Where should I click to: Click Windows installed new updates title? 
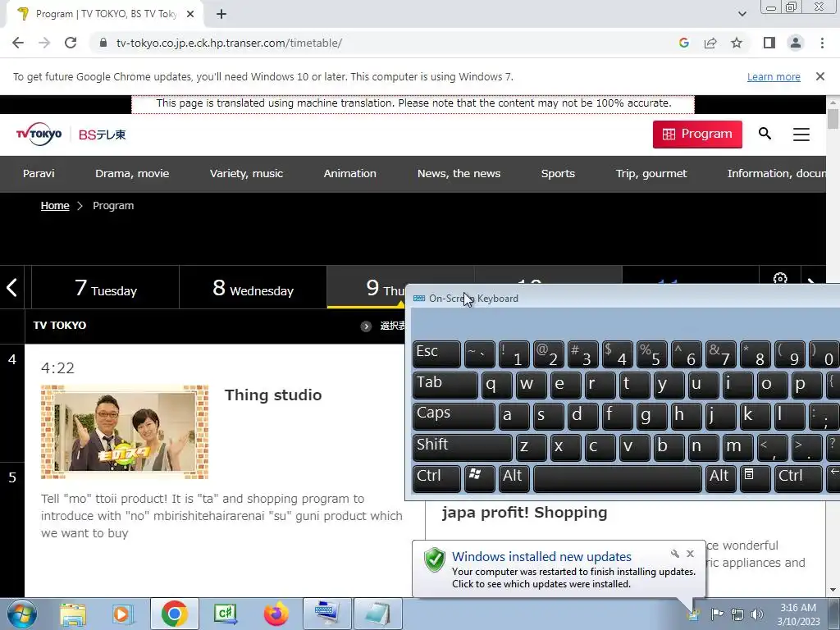[x=541, y=557]
